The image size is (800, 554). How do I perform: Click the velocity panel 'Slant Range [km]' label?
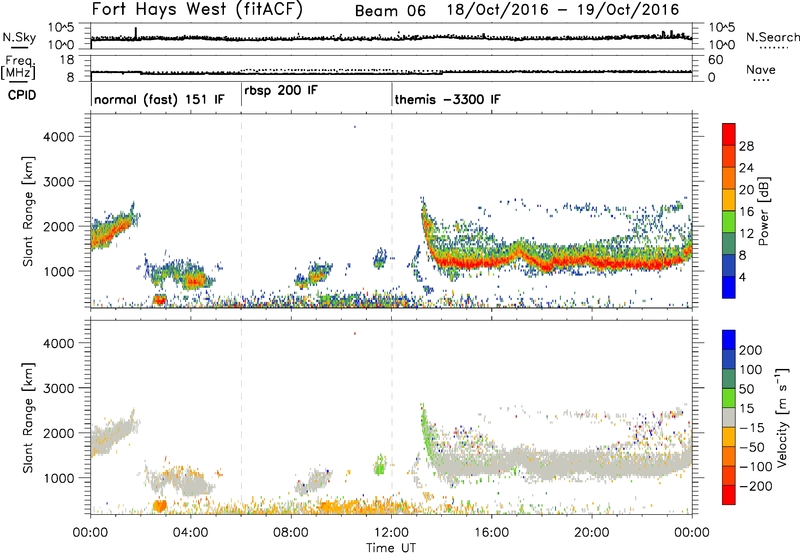pos(28,417)
